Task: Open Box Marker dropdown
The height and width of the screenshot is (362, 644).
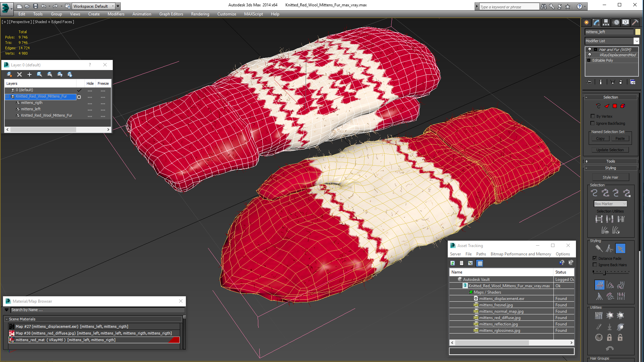Action: click(x=610, y=204)
